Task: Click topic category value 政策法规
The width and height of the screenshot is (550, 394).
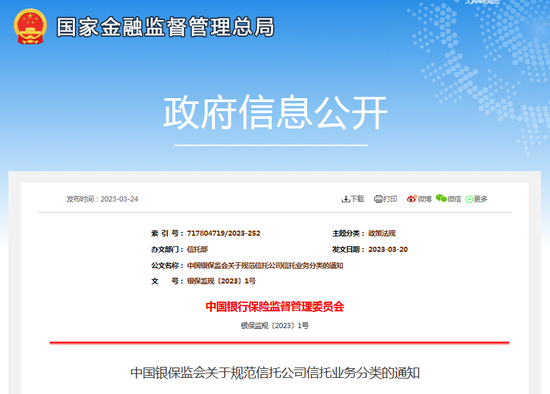Action: [x=382, y=233]
